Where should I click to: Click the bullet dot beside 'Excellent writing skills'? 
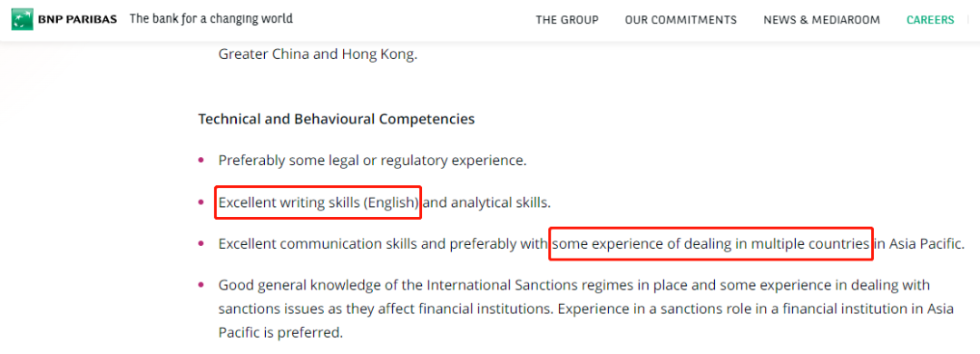(201, 202)
